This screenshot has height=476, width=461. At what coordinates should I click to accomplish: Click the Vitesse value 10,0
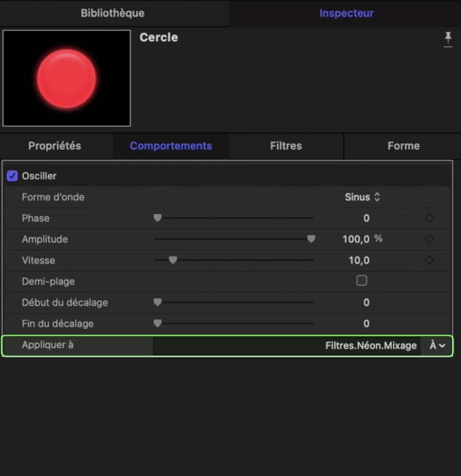pyautogui.click(x=359, y=260)
